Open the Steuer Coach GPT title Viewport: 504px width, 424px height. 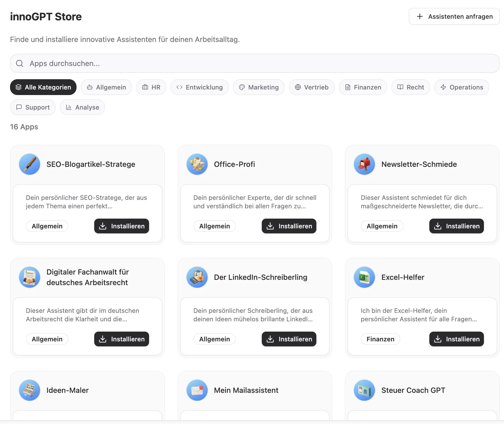pos(413,390)
